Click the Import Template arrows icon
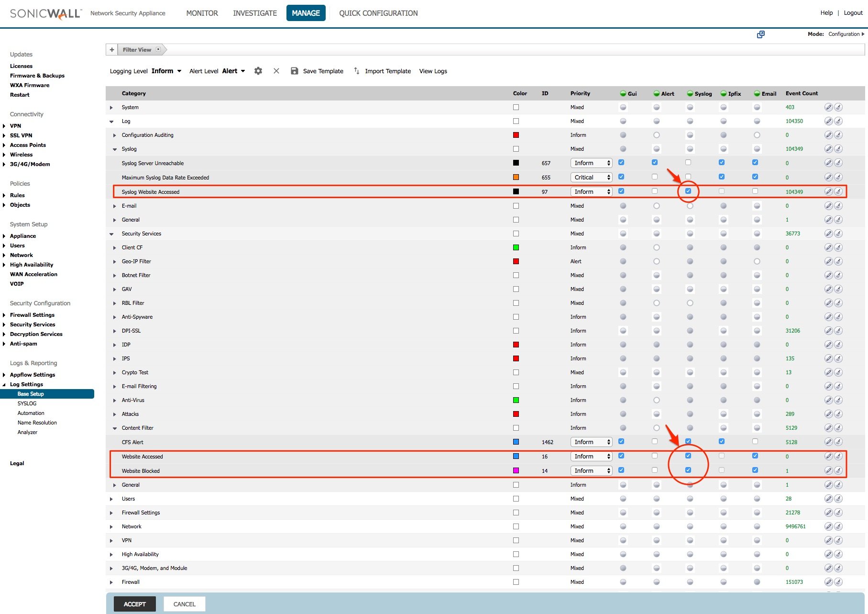Screen dimensions: 868x614 pos(356,71)
